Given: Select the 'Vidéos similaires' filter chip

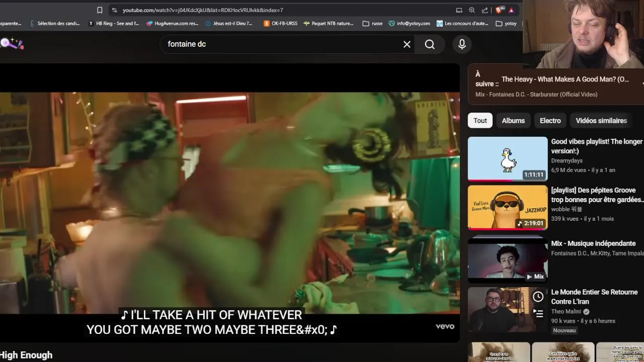Looking at the screenshot, I should click(x=601, y=121).
